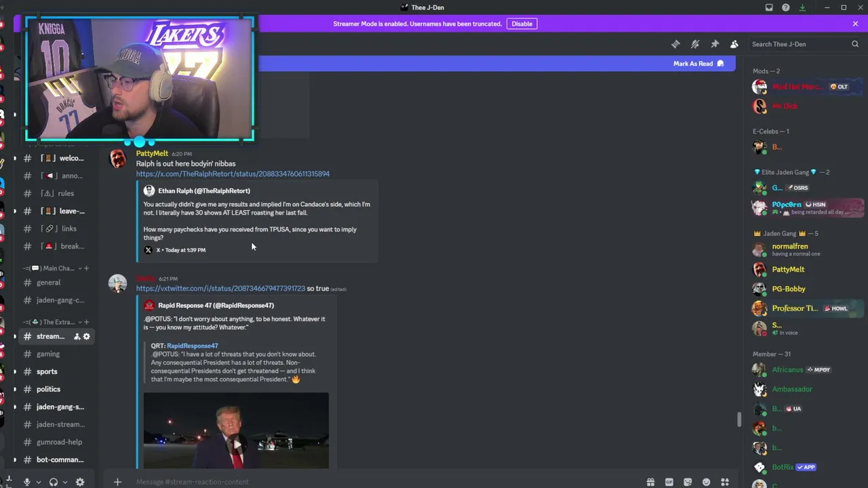Click the search magnifier icon
The height and width of the screenshot is (488, 868).
[x=855, y=44]
